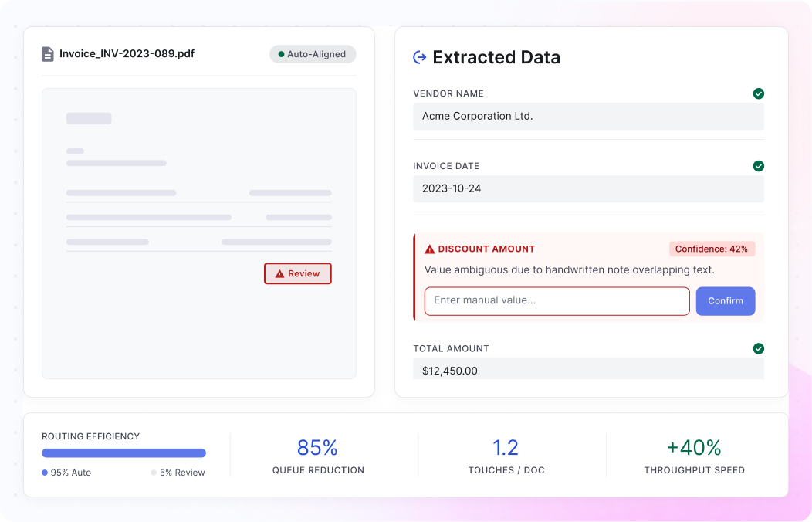Click the 85% Queue Reduction metric
The image size is (812, 522).
tap(318, 456)
